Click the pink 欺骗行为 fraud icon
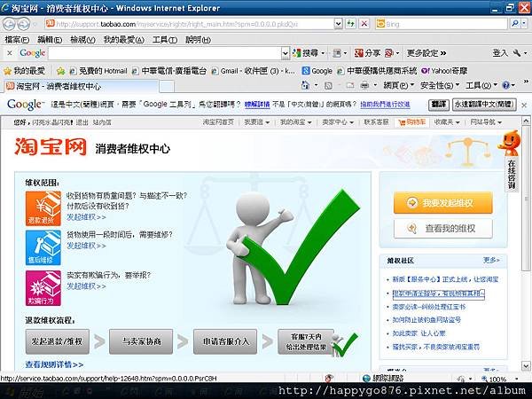The height and width of the screenshot is (399, 532). [x=43, y=288]
